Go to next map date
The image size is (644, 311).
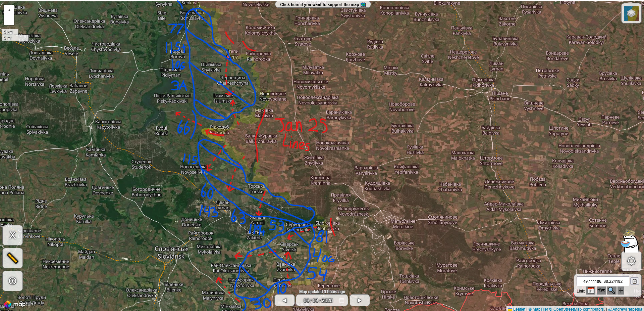click(360, 300)
